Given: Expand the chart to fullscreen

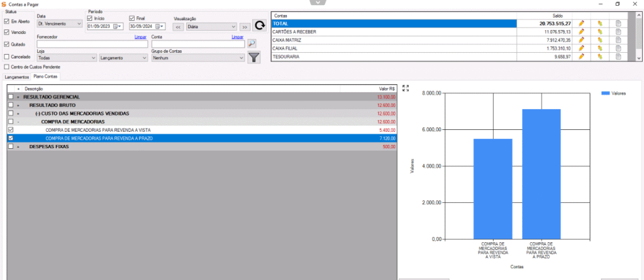Looking at the screenshot, I should coord(406,89).
